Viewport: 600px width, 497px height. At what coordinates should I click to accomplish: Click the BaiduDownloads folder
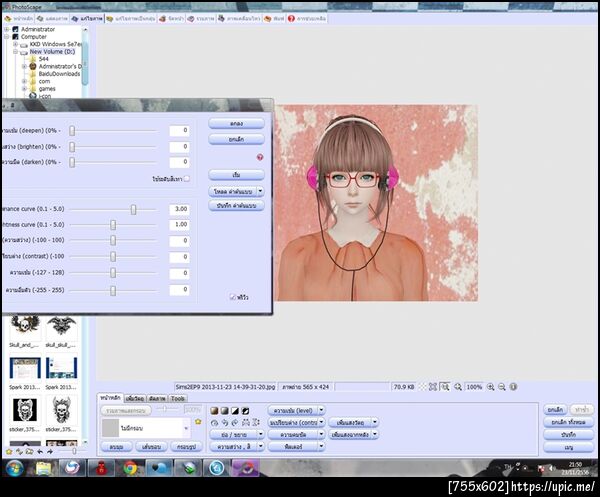click(59, 74)
